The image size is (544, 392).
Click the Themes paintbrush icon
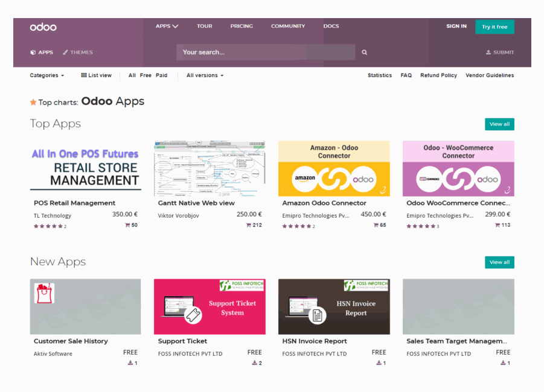point(65,52)
